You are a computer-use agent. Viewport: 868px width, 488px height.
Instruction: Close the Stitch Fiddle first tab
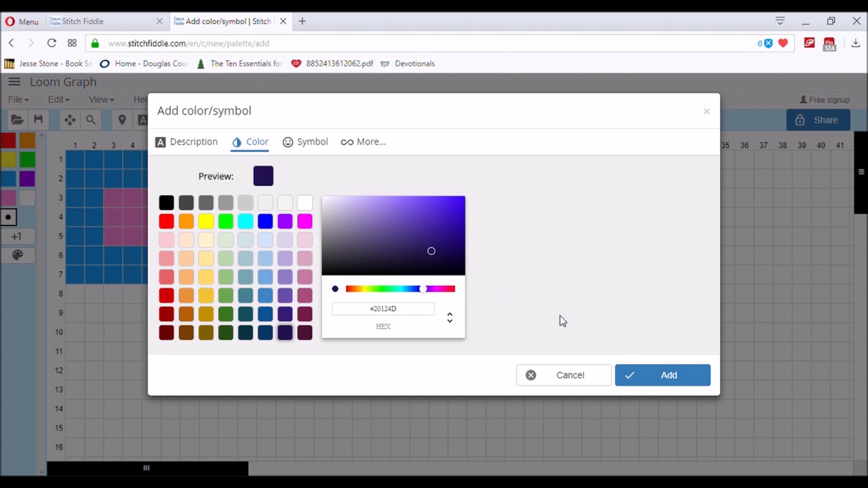coord(159,21)
